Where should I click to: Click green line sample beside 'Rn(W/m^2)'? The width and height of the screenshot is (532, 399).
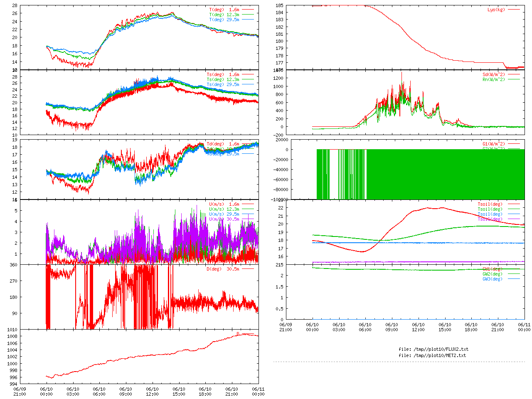pos(514,80)
